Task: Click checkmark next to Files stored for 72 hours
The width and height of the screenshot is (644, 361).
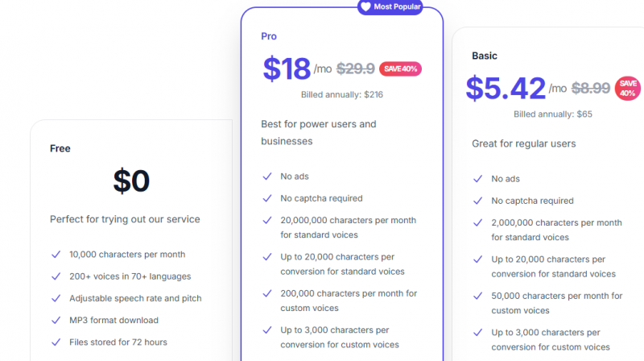Action: point(56,342)
